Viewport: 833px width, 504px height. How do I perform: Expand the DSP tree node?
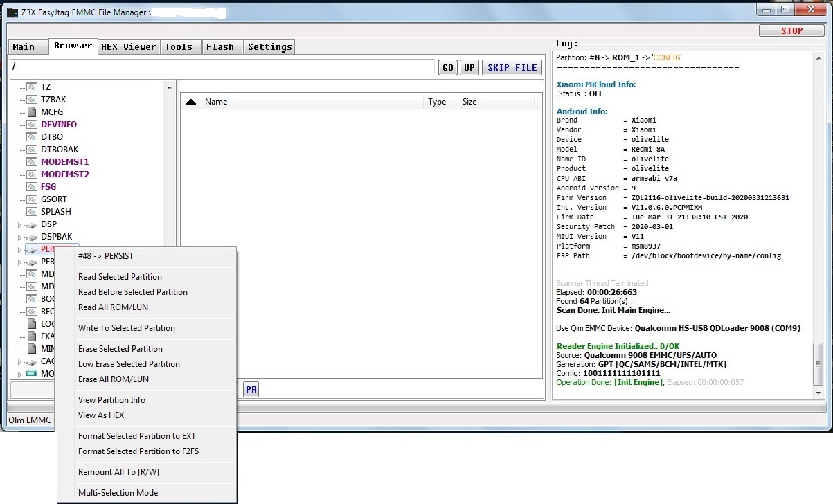pyautogui.click(x=19, y=225)
